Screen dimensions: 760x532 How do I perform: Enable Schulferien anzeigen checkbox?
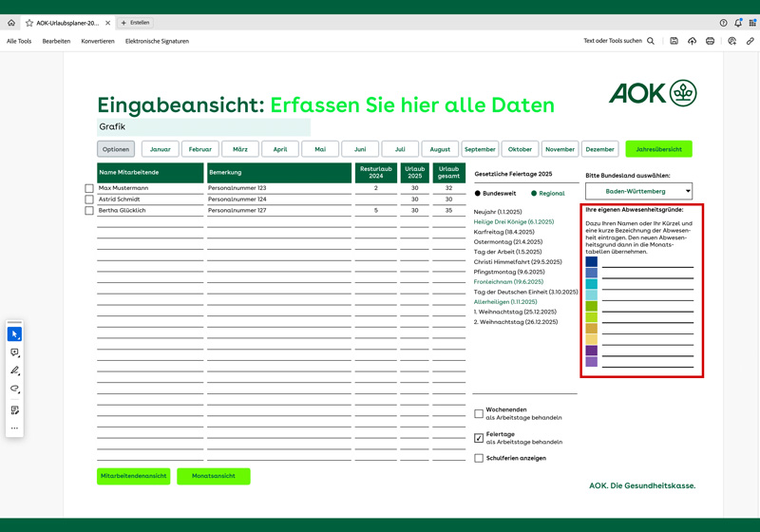(479, 458)
